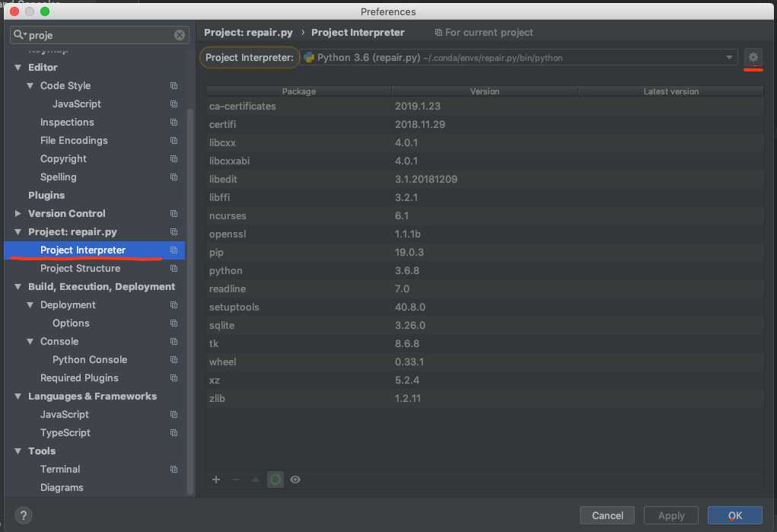Click project-level icon beside Spelling
This screenshot has height=532, width=777.
pos(174,177)
